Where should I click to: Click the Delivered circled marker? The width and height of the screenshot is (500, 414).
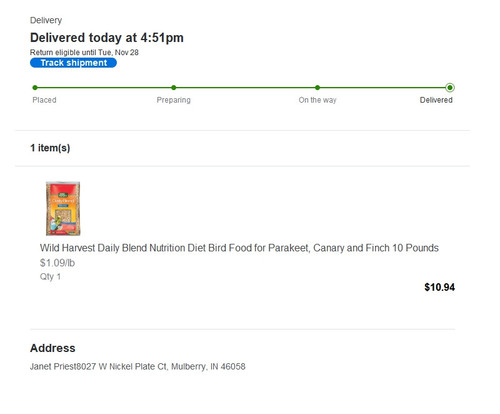pos(450,88)
